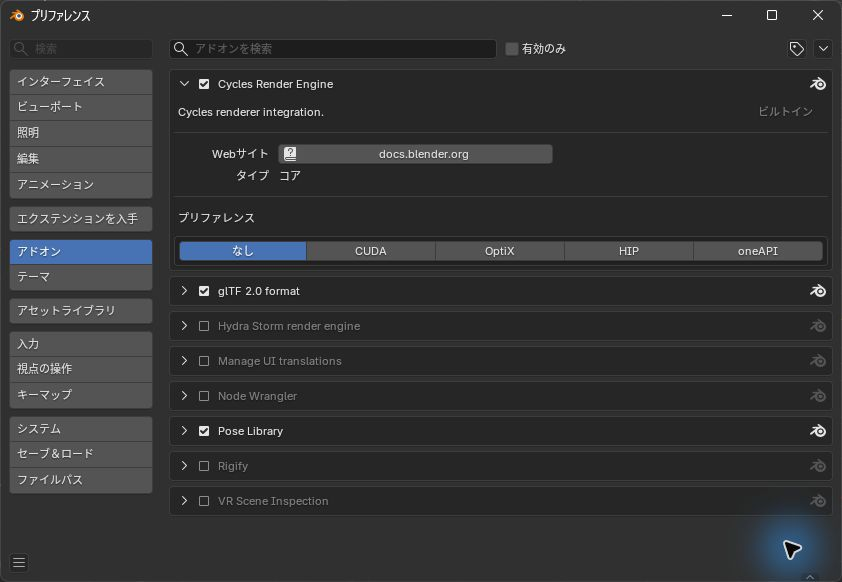
Task: Open the セーブ＆ロード section
Action: (81, 454)
